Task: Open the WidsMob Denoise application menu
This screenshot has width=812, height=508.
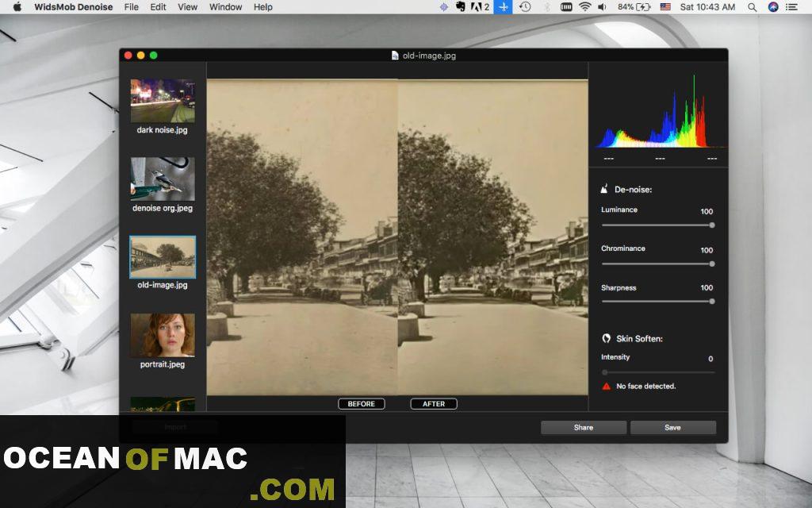Action: 73,6
